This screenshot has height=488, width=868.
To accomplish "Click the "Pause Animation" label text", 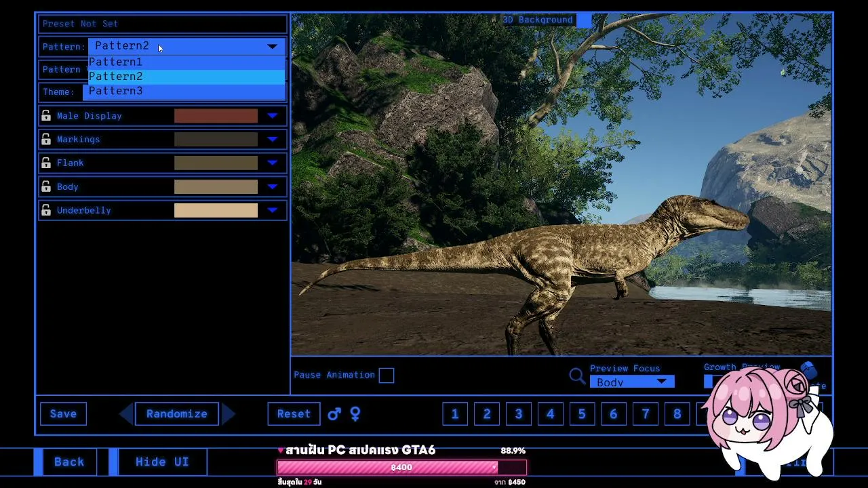I will (334, 375).
